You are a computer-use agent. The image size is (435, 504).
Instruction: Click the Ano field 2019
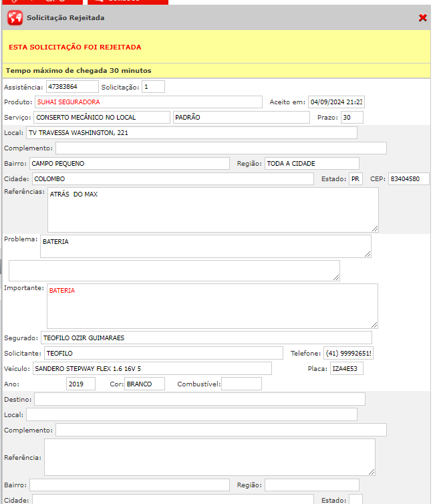[81, 384]
